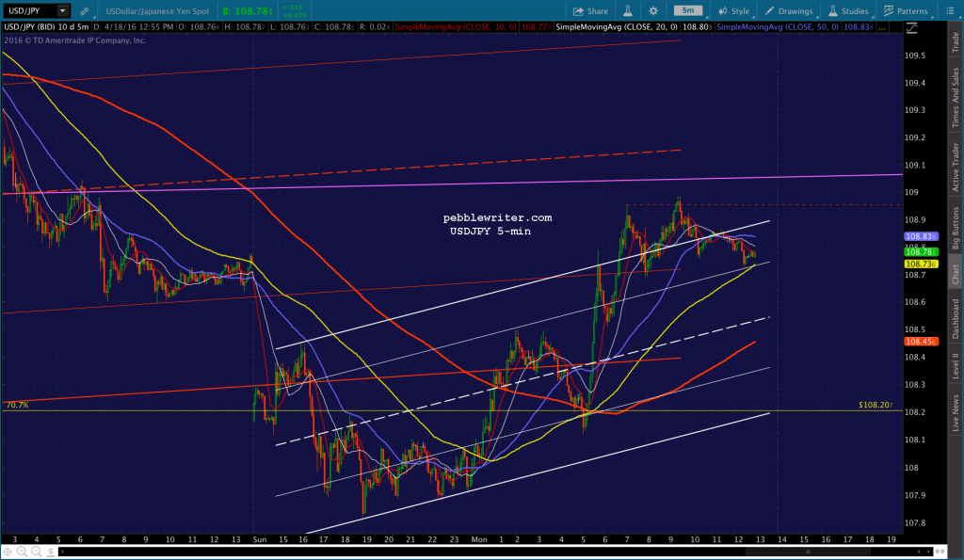The width and height of the screenshot is (964, 560).
Task: Click the symbol link (chain) icon
Action: 84,11
